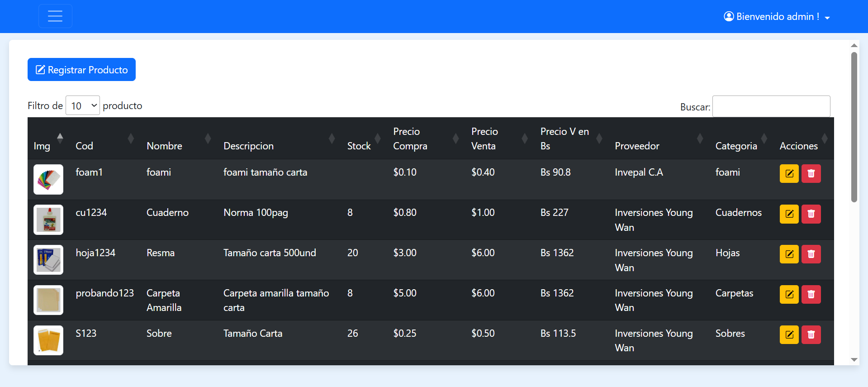Sort table by Nombre column
The width and height of the screenshot is (868, 387).
(x=165, y=146)
